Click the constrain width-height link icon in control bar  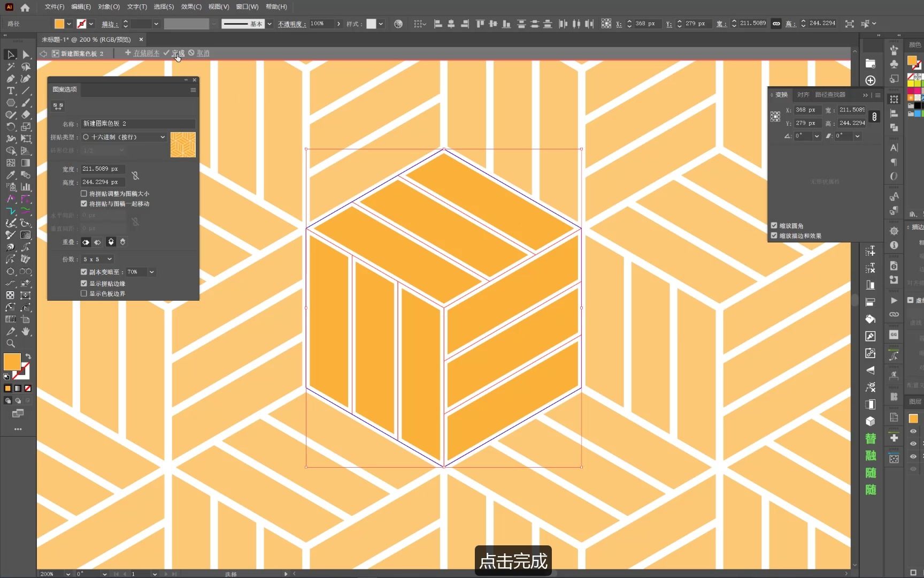click(x=776, y=24)
